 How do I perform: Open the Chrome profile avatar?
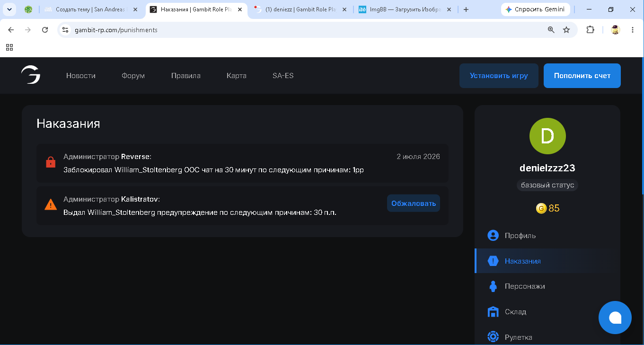(x=615, y=30)
